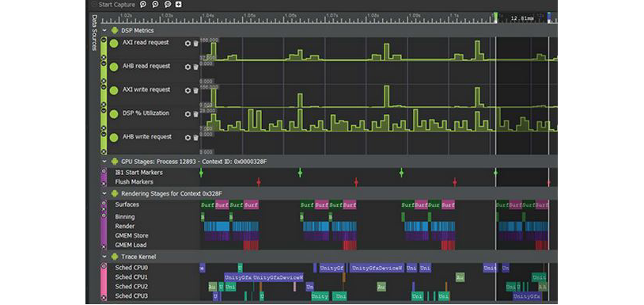Click green color circle for DSP % Utilization
Screen dimensions: 644x305
pos(114,114)
